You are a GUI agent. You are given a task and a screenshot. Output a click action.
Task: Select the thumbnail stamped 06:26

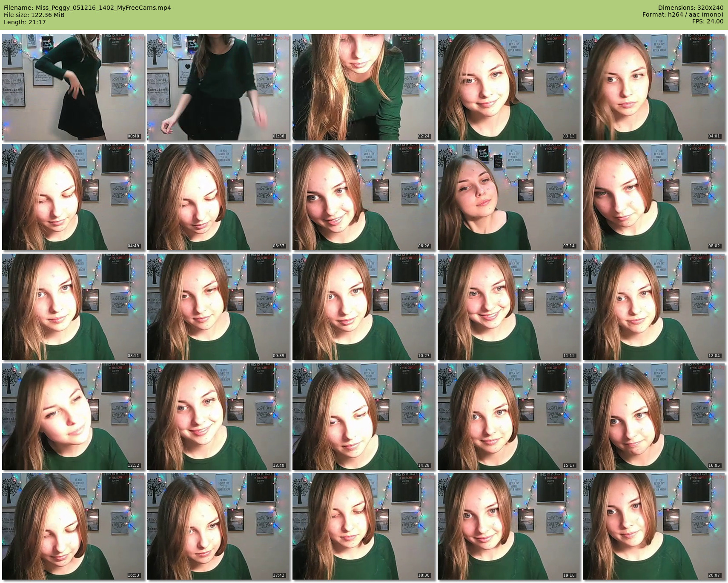[x=364, y=197]
